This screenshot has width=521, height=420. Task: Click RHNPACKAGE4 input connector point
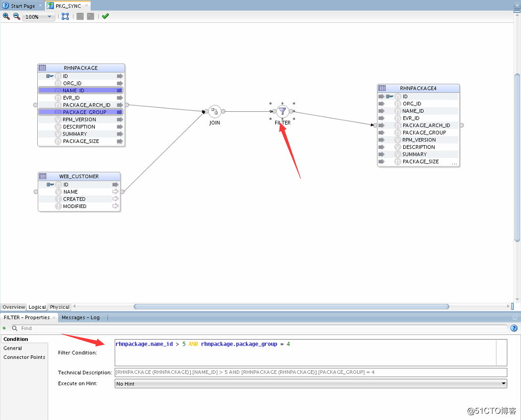point(375,125)
